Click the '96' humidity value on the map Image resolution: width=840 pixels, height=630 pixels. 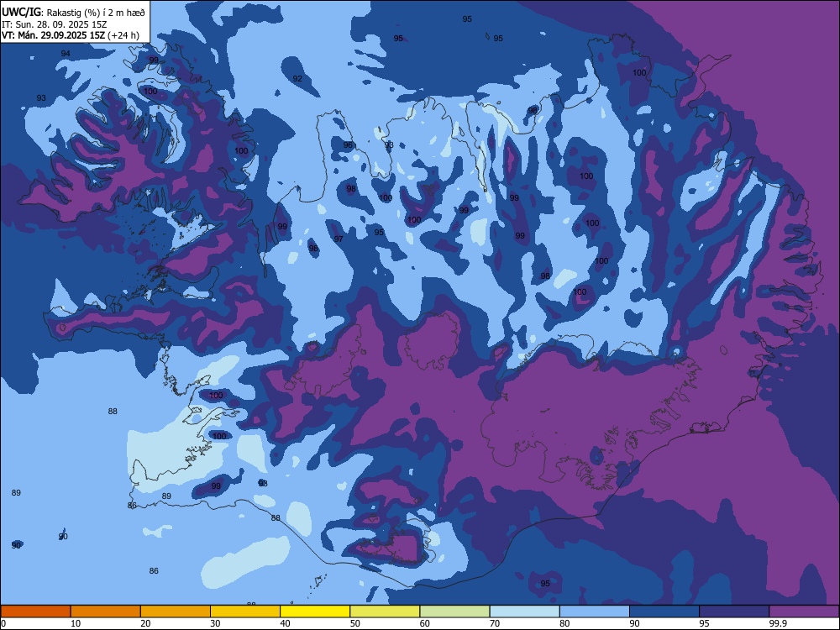pyautogui.click(x=348, y=145)
